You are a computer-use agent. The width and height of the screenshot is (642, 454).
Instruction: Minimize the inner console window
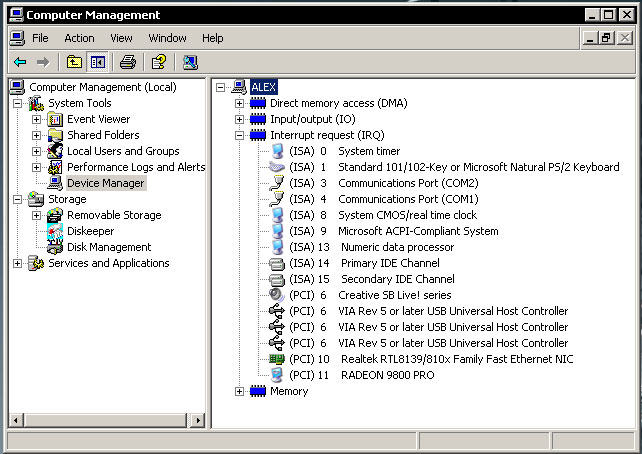pos(590,38)
